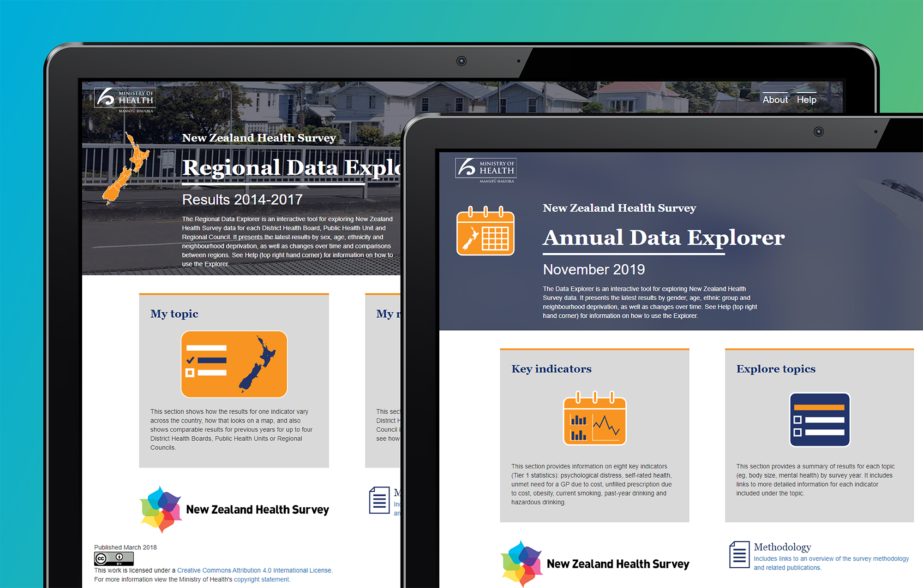923x588 pixels.
Task: Click the New Zealand map checklist icon under My topic
Action: click(234, 364)
